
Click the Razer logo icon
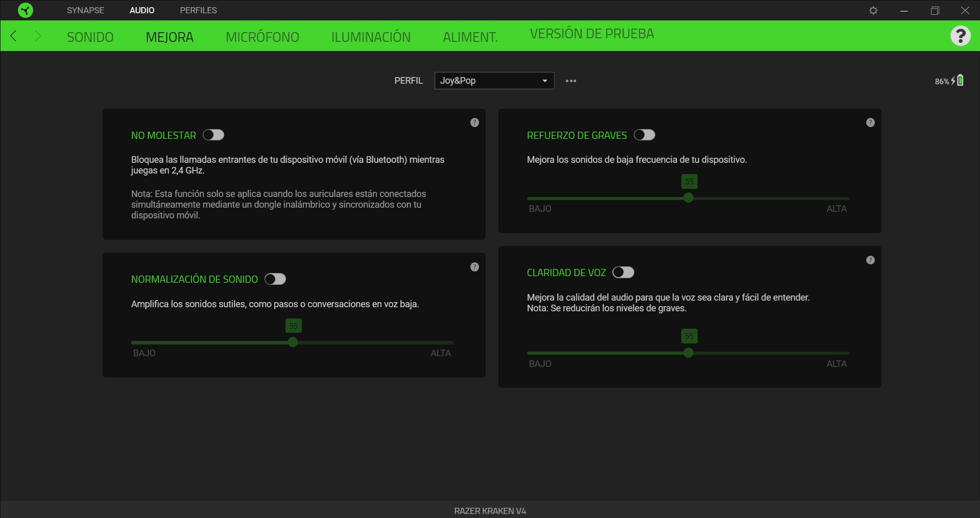25,10
